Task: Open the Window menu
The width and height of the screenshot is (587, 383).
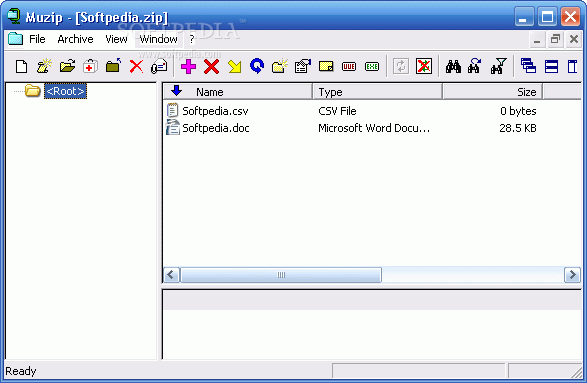Action: click(158, 39)
